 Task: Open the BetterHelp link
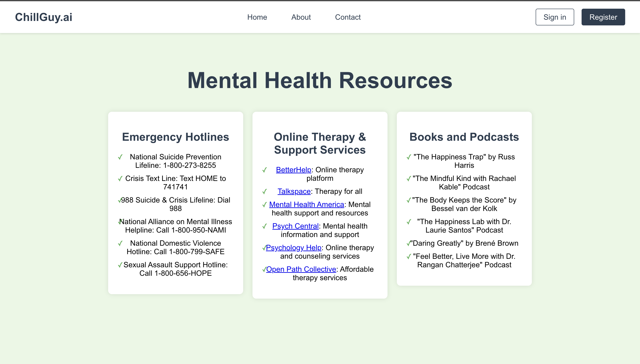point(294,170)
